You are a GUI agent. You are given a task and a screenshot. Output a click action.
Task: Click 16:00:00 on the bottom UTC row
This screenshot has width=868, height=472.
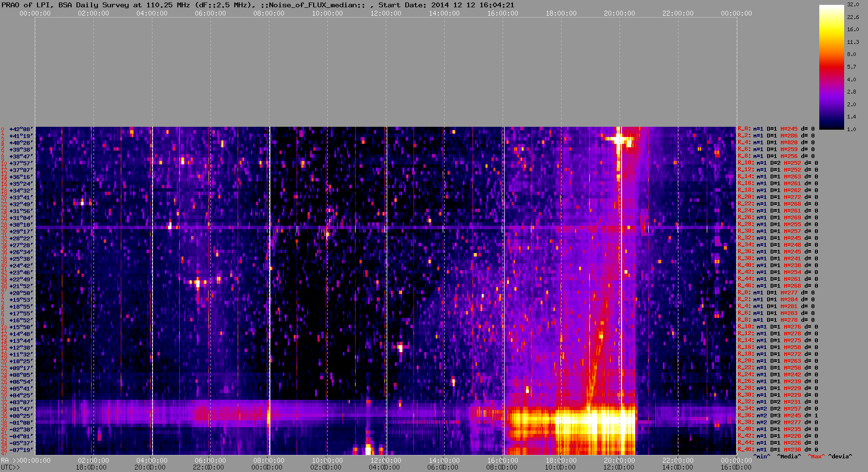point(736,467)
